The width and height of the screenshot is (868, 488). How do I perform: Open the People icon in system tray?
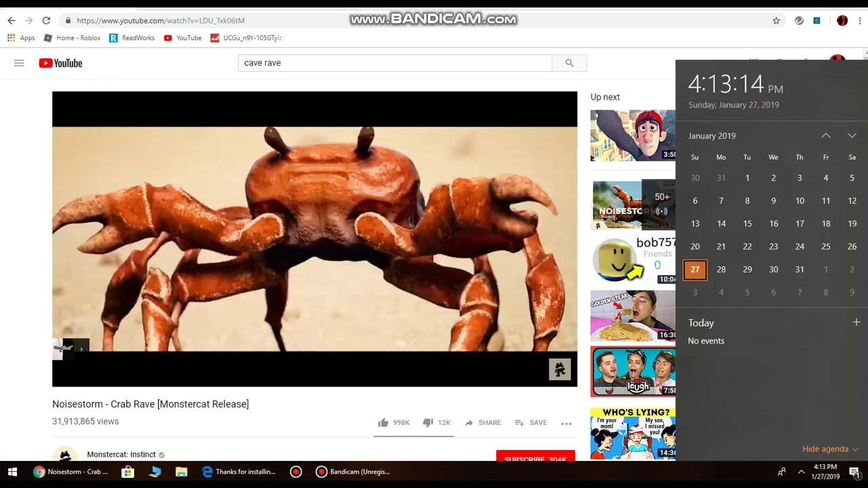click(781, 472)
